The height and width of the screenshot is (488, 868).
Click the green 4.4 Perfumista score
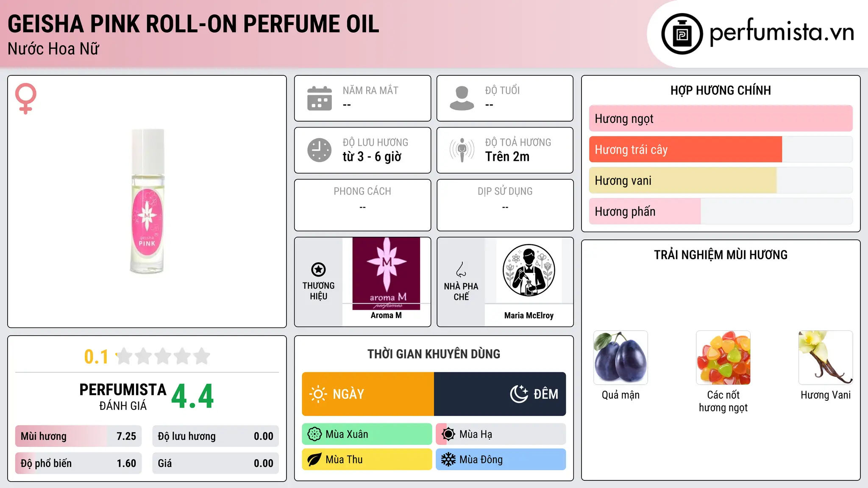pyautogui.click(x=192, y=396)
